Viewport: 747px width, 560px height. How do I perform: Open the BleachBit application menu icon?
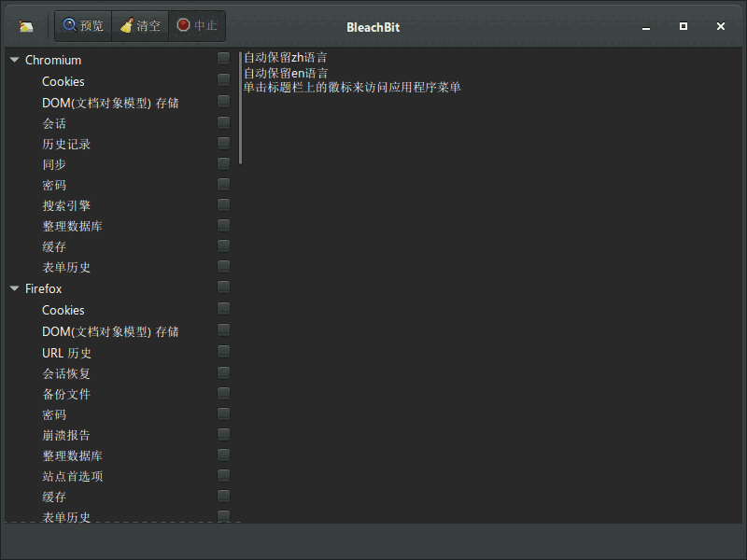(x=26, y=26)
